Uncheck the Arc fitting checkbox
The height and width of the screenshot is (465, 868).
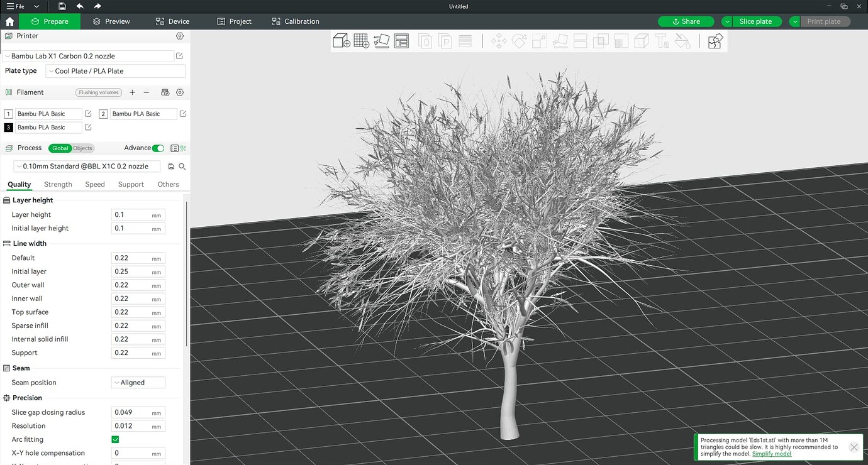coord(115,439)
